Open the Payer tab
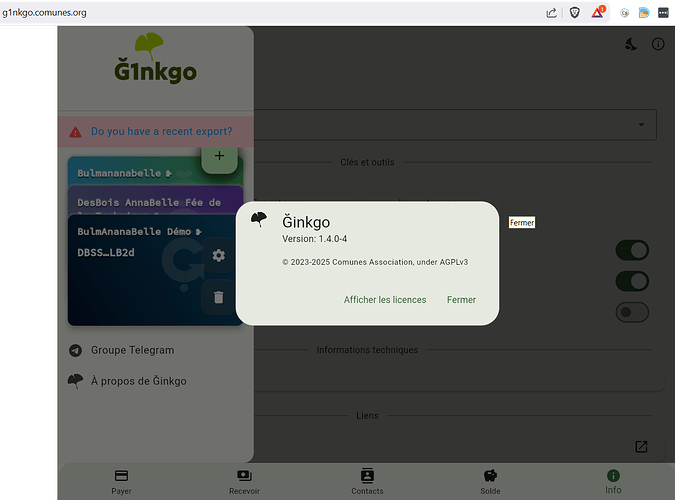 pos(121,481)
